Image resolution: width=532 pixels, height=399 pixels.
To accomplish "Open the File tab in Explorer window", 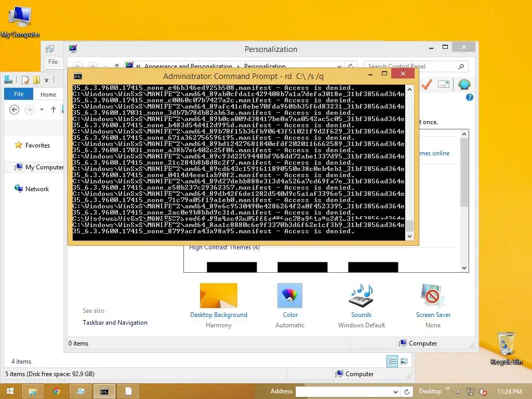I will (x=19, y=94).
